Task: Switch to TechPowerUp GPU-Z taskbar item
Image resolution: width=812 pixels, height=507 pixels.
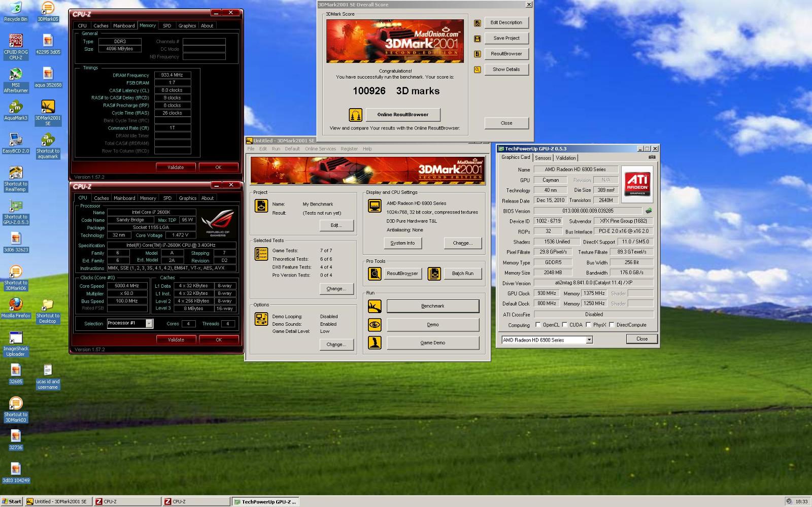Action: pos(266,501)
